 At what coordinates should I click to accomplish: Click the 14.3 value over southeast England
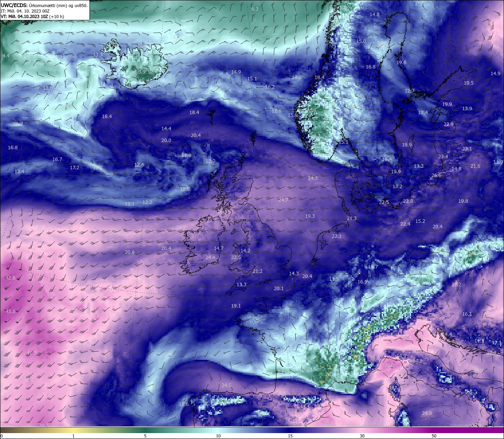tap(294, 273)
